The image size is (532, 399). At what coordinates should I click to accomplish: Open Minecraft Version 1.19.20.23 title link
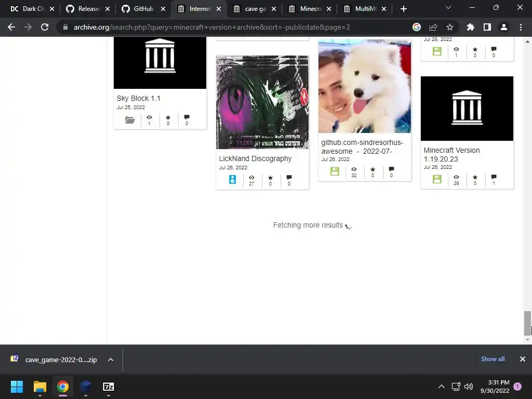(451, 155)
